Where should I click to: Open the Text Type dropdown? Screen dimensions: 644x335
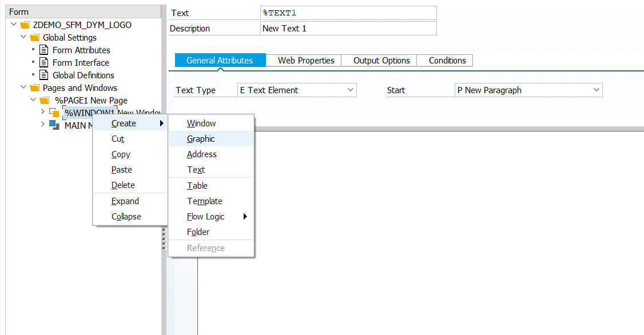(x=351, y=90)
